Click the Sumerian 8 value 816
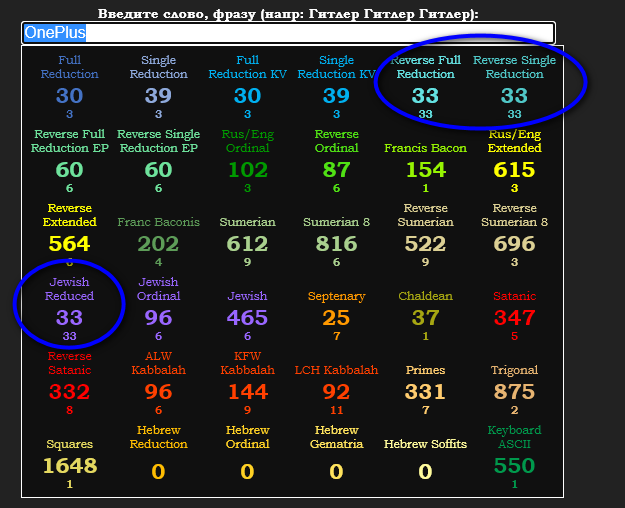625x508 pixels. 336,244
